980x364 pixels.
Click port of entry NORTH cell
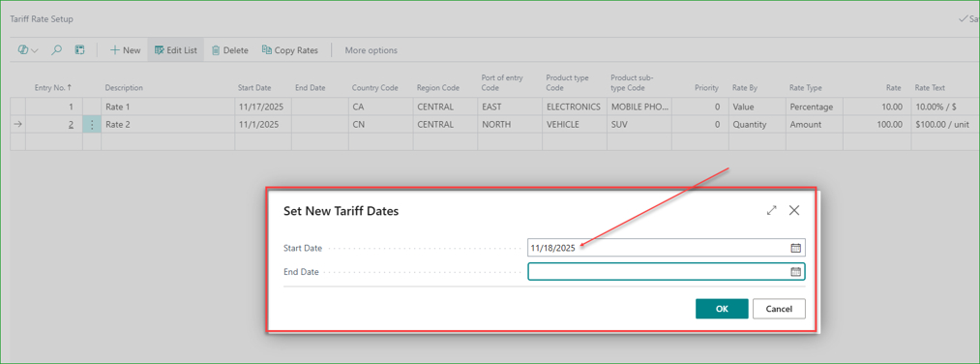510,125
